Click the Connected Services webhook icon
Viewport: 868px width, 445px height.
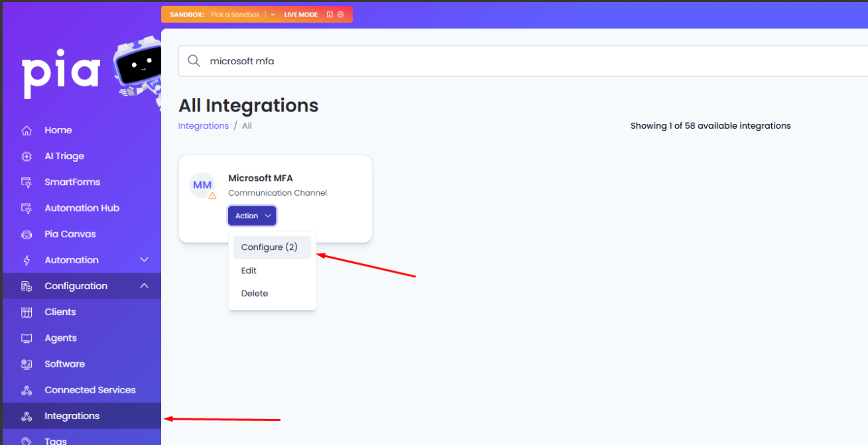click(27, 390)
